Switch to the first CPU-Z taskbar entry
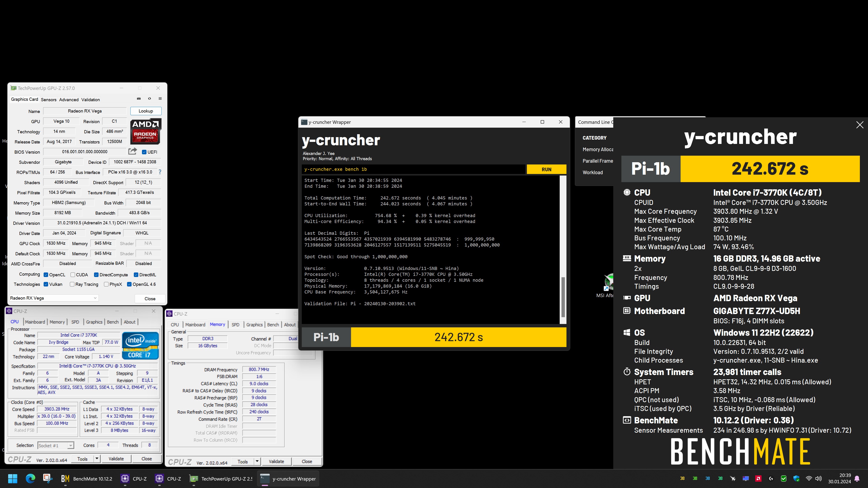This screenshot has width=868, height=488. 134,479
